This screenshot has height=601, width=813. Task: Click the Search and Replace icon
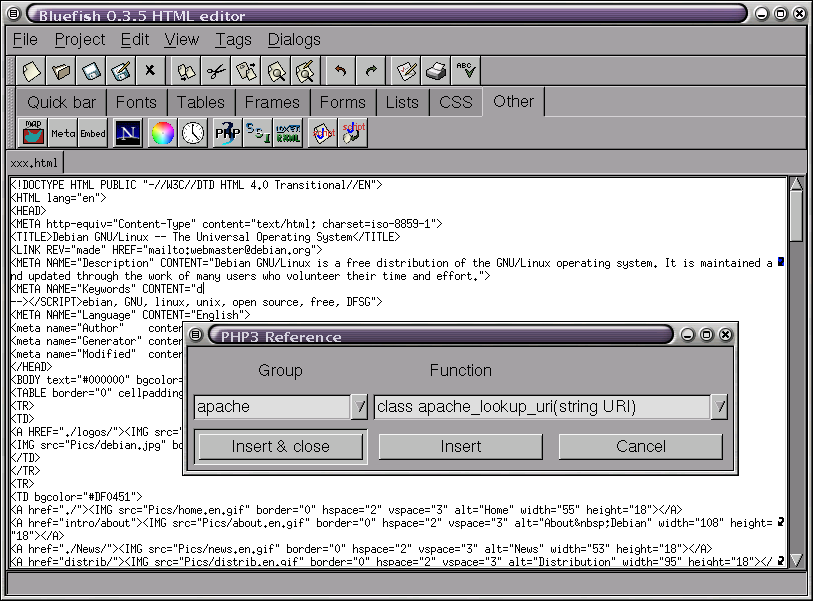pos(306,71)
